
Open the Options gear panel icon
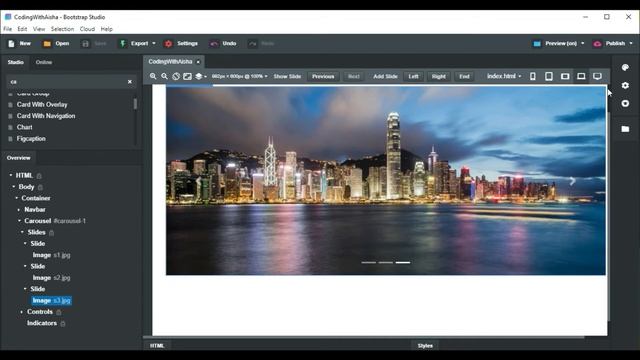coord(625,85)
